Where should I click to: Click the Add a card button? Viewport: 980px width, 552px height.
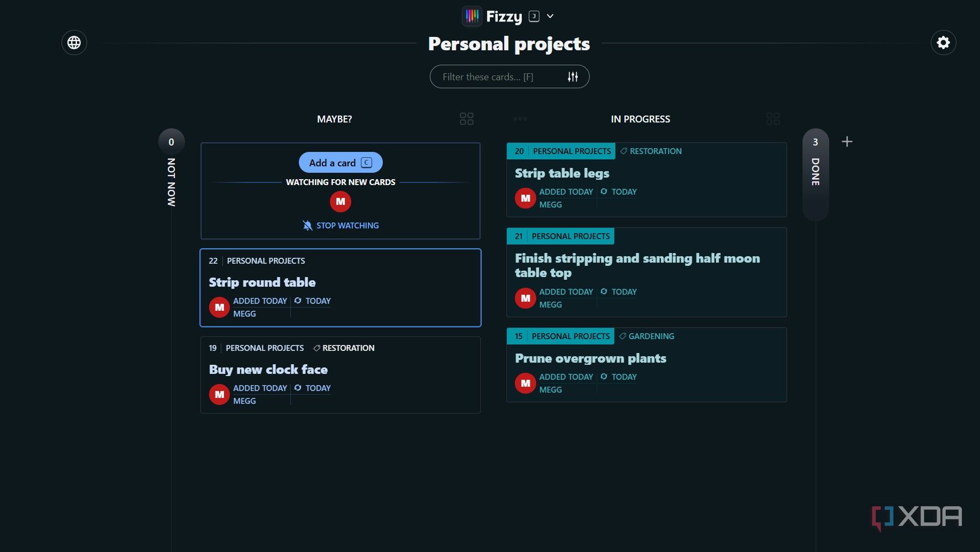pos(341,163)
